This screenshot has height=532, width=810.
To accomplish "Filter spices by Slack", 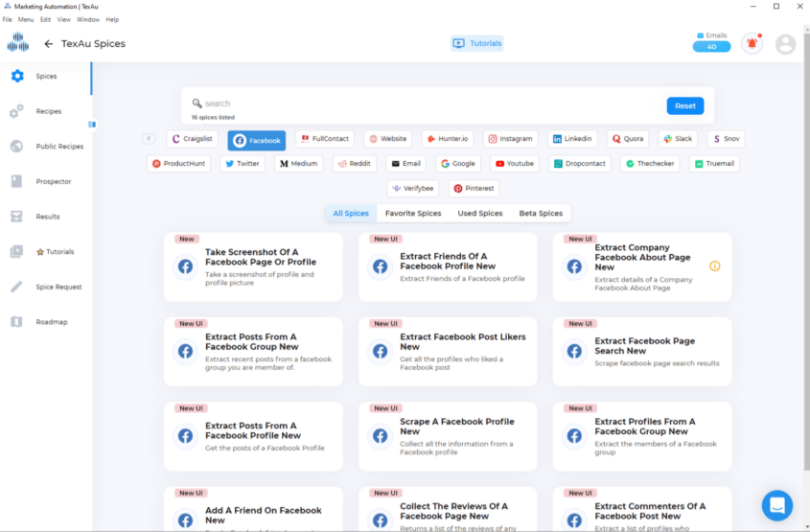I will (678, 138).
